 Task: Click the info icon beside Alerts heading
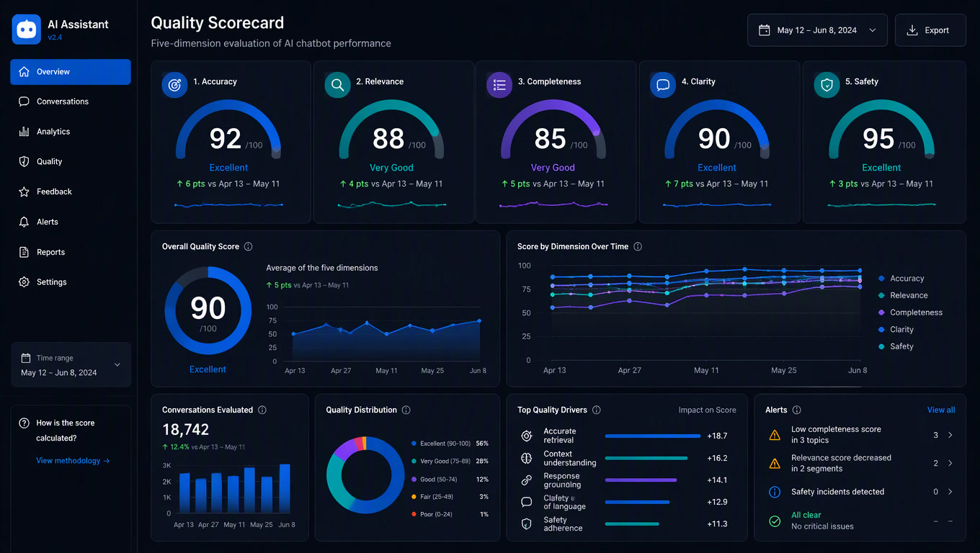tap(797, 410)
